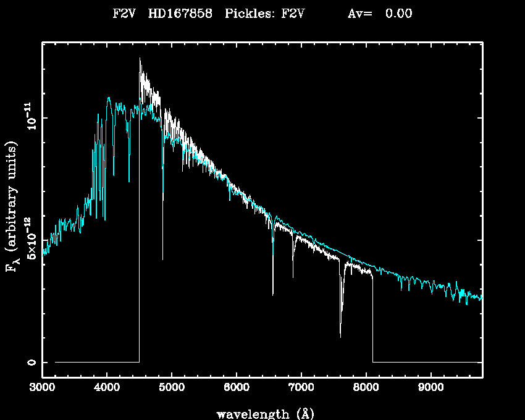Click the 4000 x-axis tick label
The image size is (525, 420).
(x=107, y=388)
